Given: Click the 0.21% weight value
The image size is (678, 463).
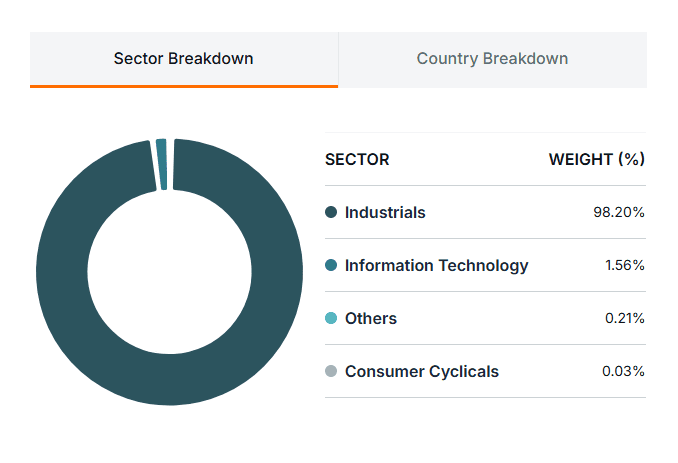Looking at the screenshot, I should [625, 318].
